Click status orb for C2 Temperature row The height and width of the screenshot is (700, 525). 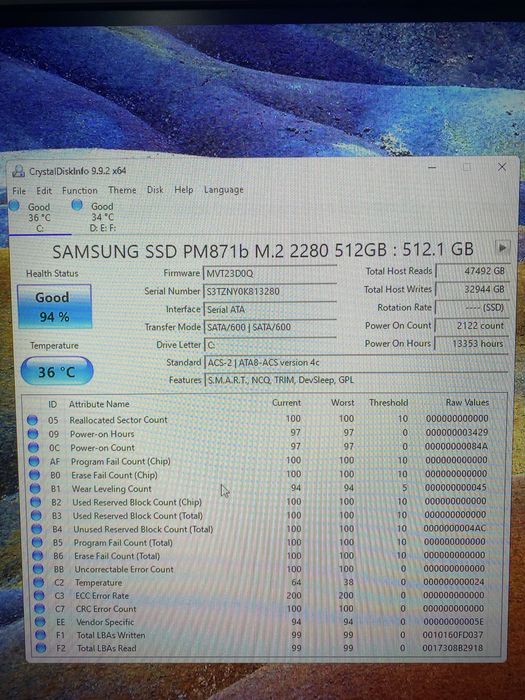coord(39,583)
